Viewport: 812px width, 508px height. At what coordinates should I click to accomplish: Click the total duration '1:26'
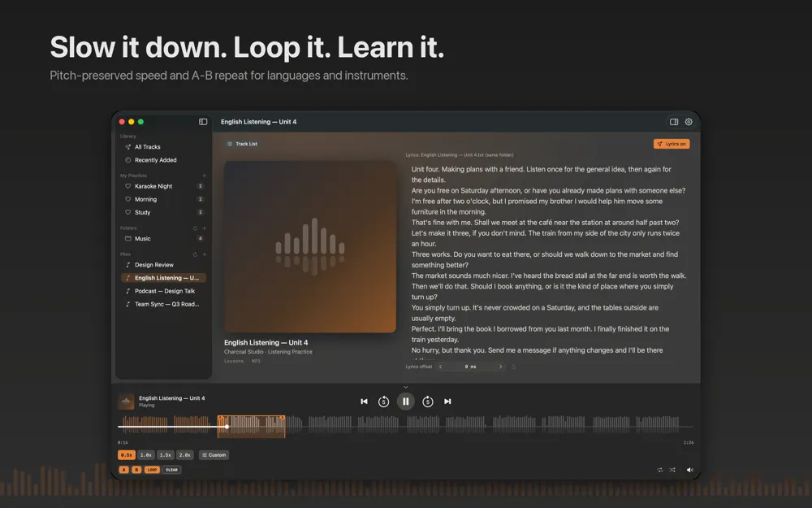pos(689,443)
